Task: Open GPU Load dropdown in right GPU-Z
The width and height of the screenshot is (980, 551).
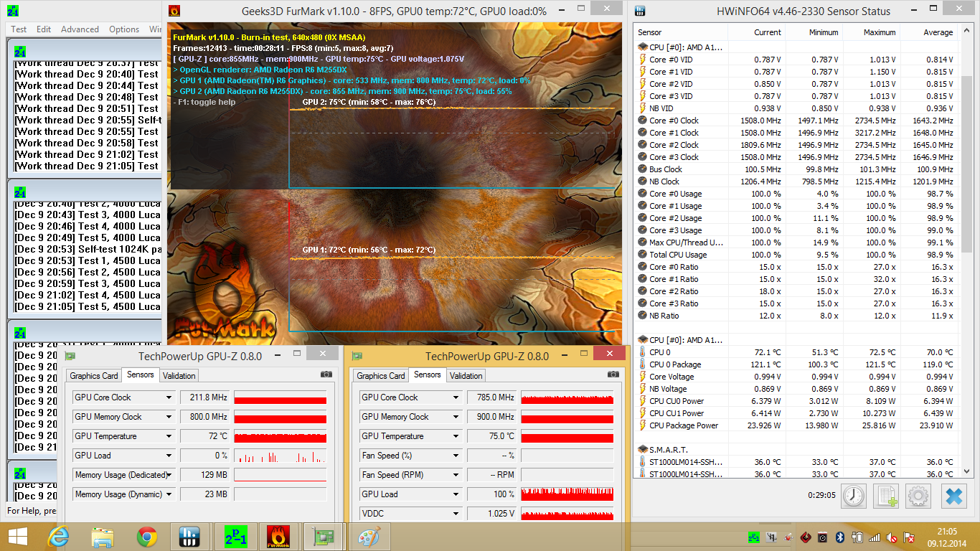Action: point(456,494)
